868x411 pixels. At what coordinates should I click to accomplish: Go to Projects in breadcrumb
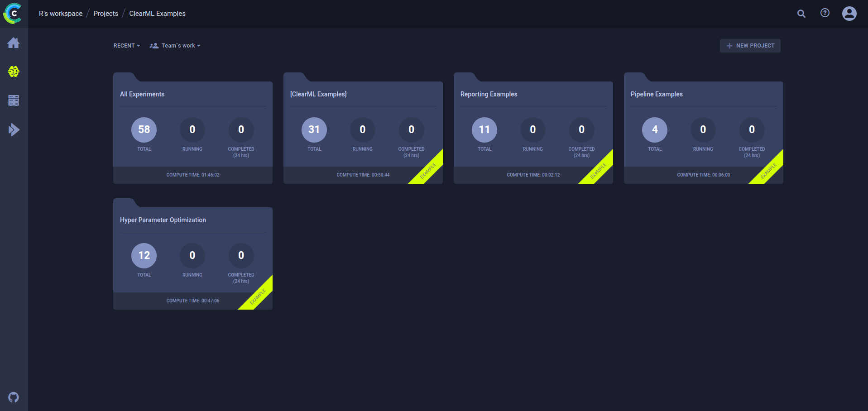point(106,14)
